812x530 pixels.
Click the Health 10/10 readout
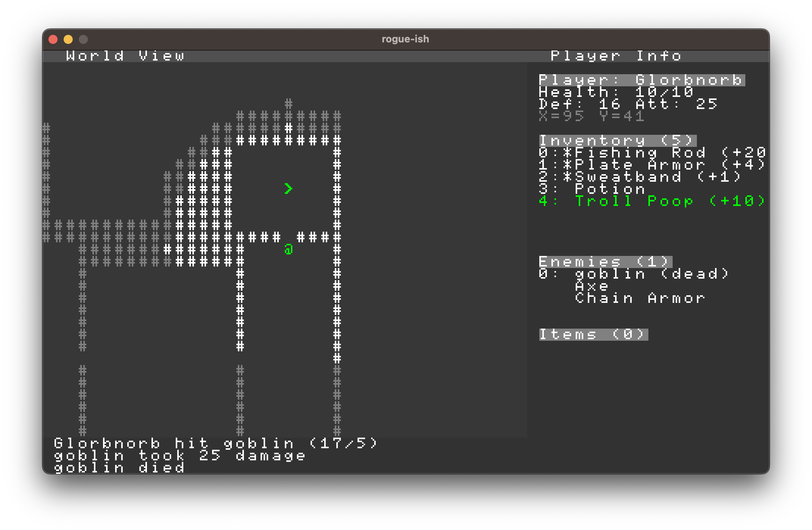tap(616, 92)
